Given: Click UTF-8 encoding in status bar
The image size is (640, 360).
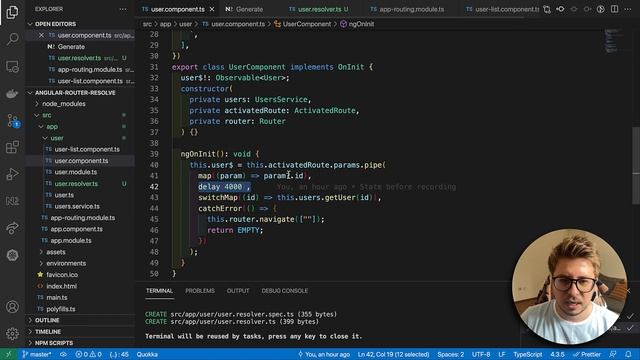Looking at the screenshot, I should tap(481, 354).
